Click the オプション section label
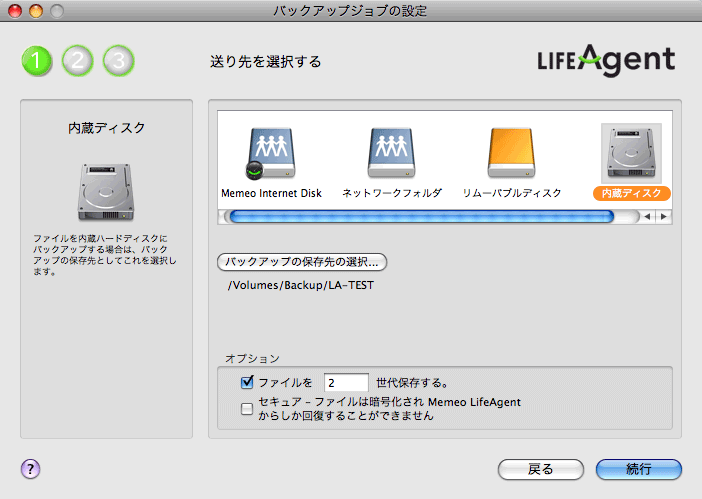The height and width of the screenshot is (499, 702). click(253, 358)
